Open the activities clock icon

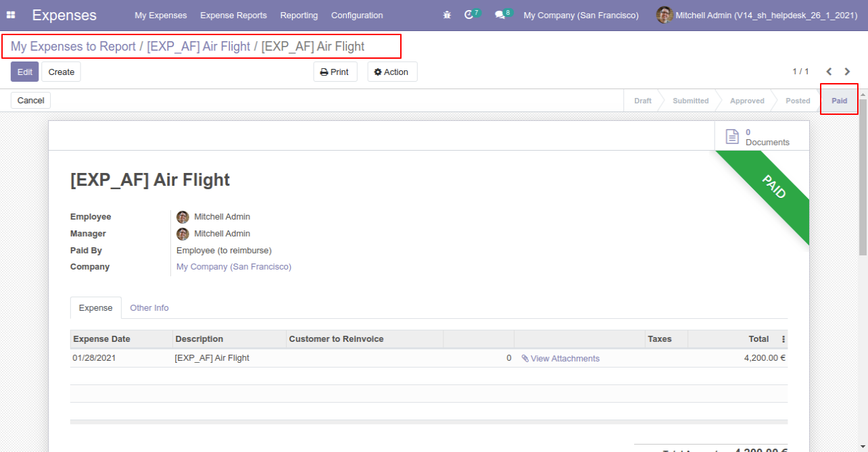click(x=469, y=15)
